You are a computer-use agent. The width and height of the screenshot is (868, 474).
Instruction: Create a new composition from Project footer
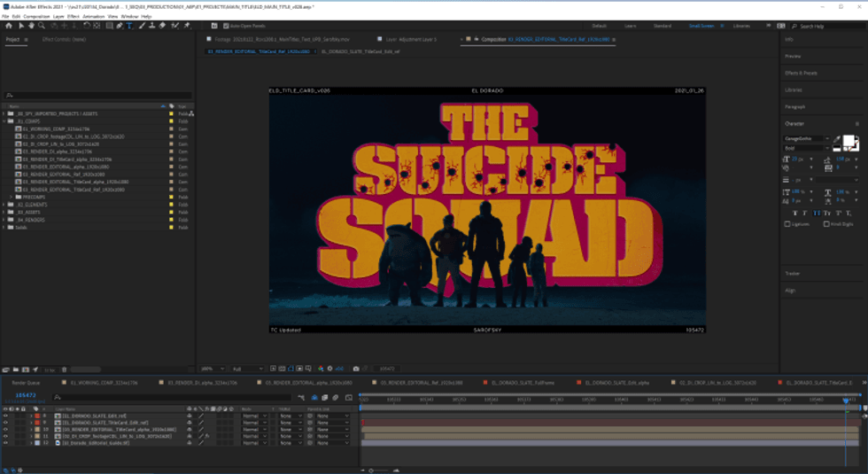[x=26, y=369]
